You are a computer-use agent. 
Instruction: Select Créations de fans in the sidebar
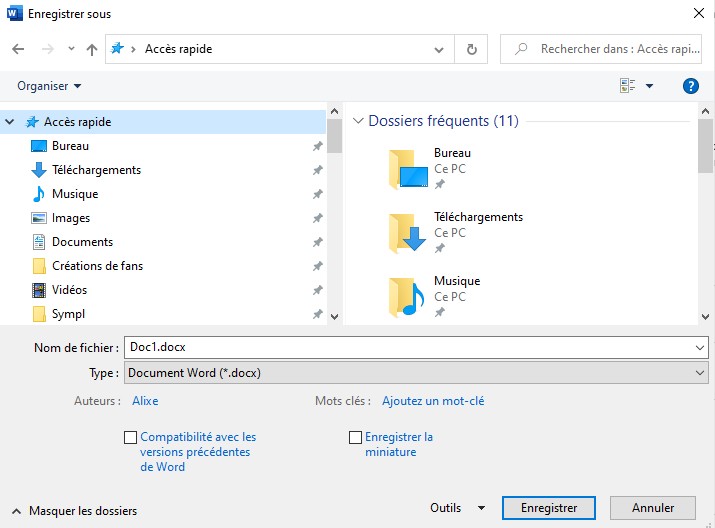tap(97, 266)
